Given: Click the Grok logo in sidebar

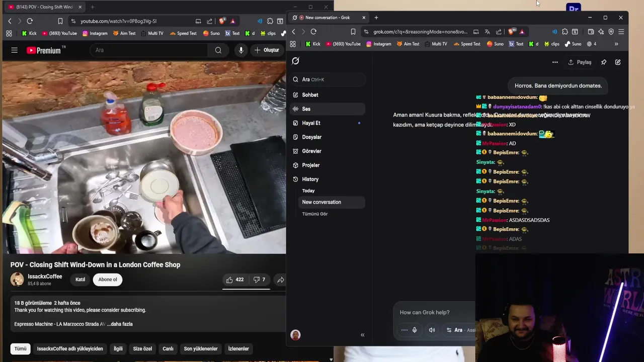Looking at the screenshot, I should click(296, 61).
